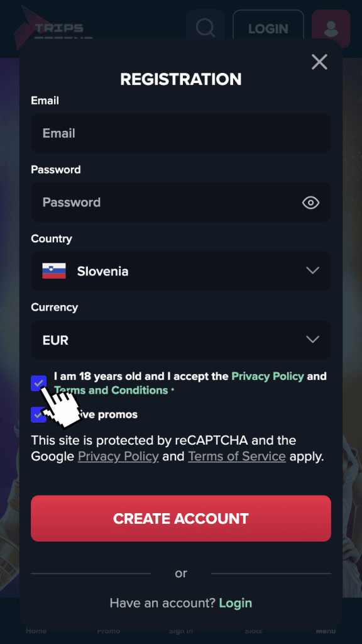Screen dimensions: 362x644
Task: Select Promo in the bottom navigation
Action: pyautogui.click(x=108, y=631)
